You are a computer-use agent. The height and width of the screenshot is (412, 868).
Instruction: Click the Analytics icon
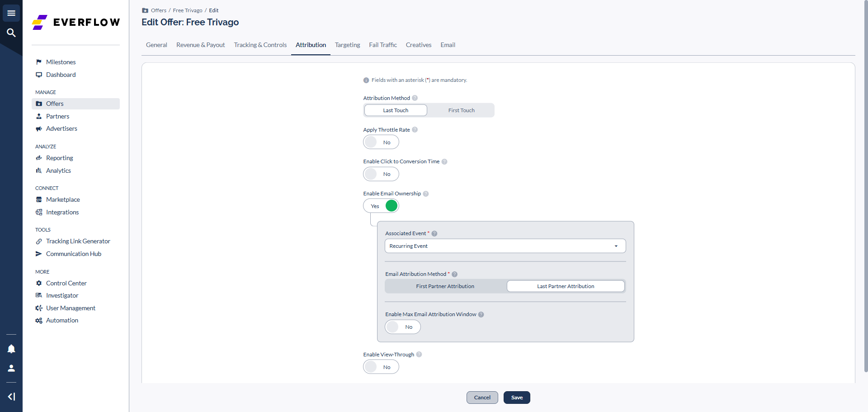click(x=39, y=170)
